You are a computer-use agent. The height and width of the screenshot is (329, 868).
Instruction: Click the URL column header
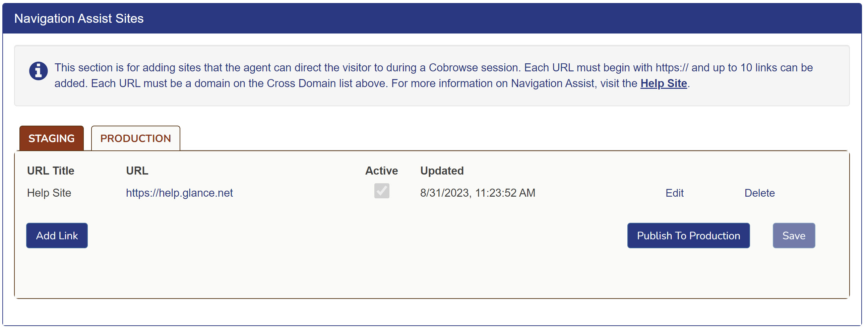(x=137, y=171)
